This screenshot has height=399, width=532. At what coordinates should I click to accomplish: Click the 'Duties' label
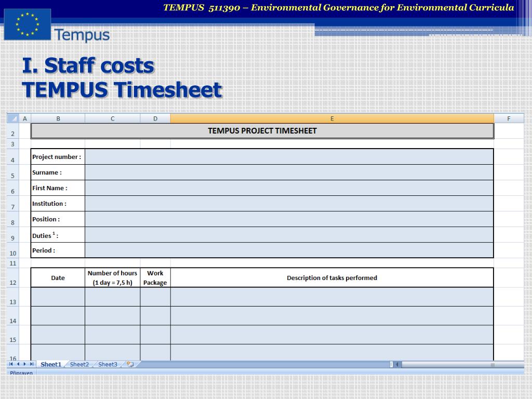45,235
